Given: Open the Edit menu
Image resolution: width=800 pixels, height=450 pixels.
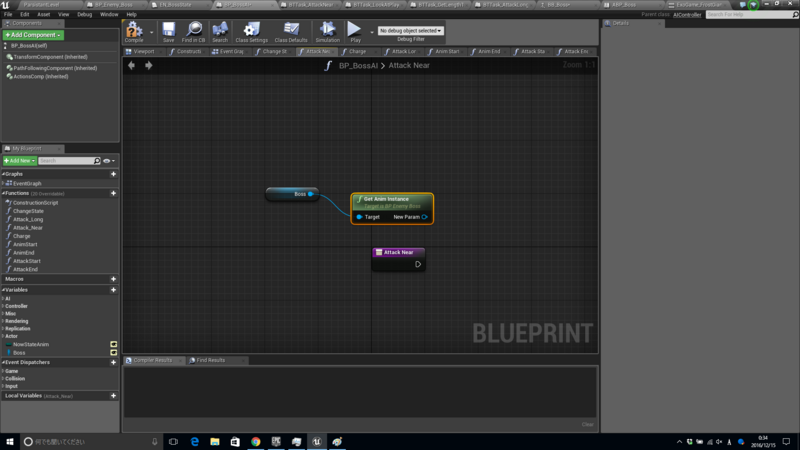Looking at the screenshot, I should 24,14.
